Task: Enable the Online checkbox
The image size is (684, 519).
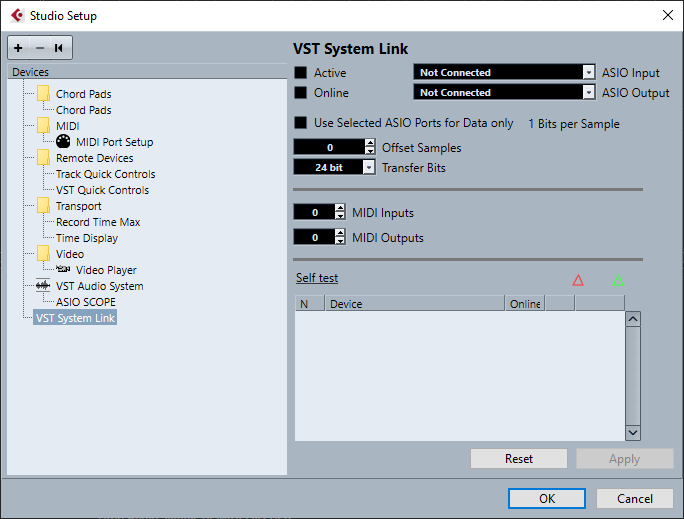Action: point(301,93)
